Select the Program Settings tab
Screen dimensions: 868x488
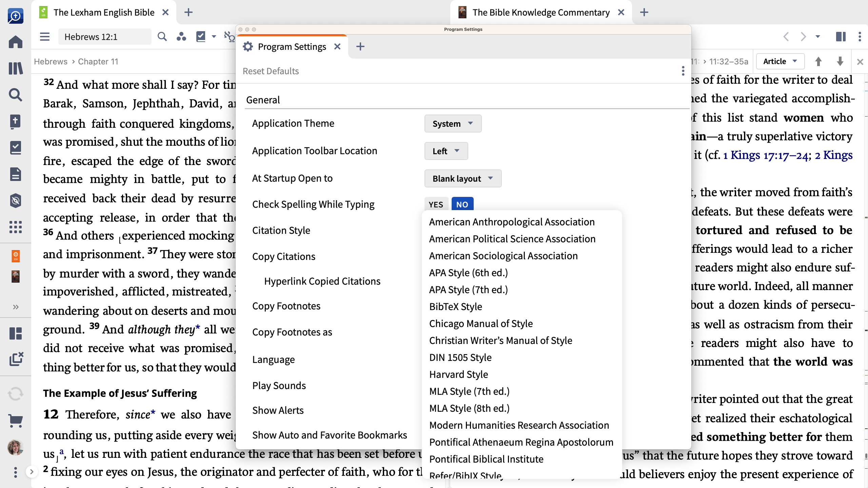tap(292, 47)
